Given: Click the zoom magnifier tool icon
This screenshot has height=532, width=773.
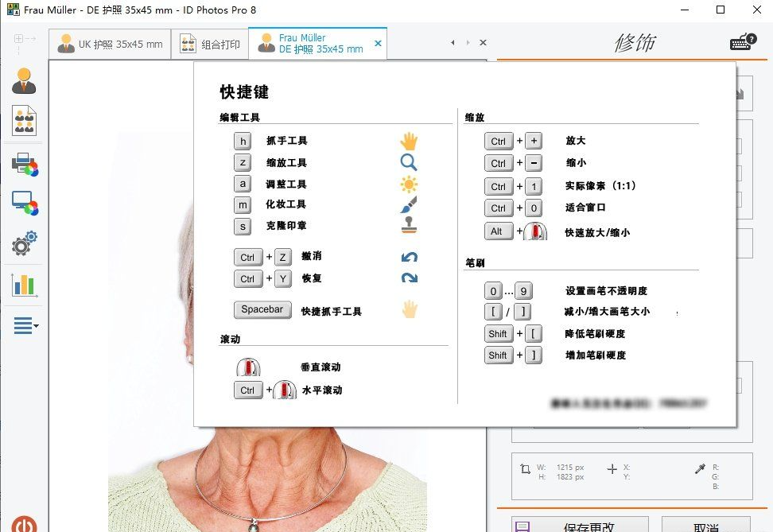Looking at the screenshot, I should point(409,162).
